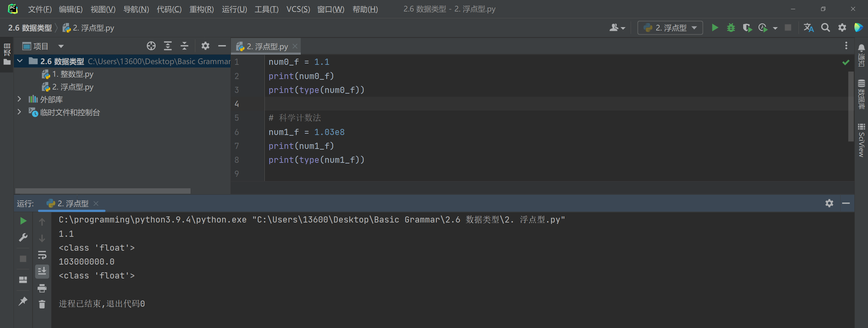Hide the run tool window
Viewport: 868px width, 328px height.
pyautogui.click(x=846, y=203)
